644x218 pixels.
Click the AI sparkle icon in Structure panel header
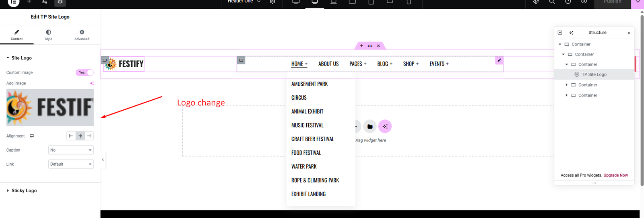pos(571,33)
